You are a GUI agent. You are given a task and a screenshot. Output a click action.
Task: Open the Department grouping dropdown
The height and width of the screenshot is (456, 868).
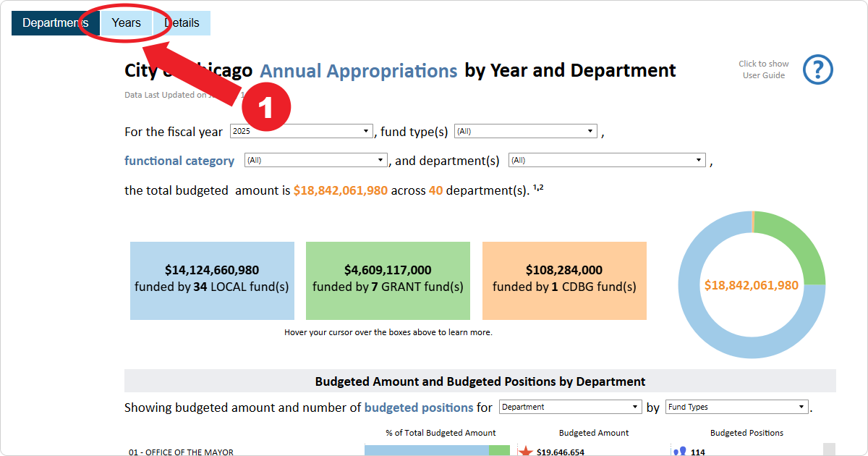pos(570,407)
